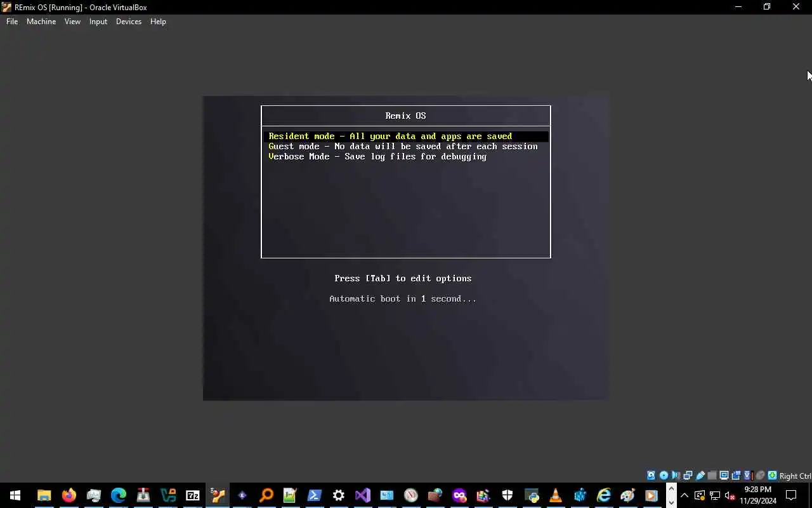Switch to VirtualBox taskbar icon
This screenshot has width=812, height=508.
[x=218, y=495]
